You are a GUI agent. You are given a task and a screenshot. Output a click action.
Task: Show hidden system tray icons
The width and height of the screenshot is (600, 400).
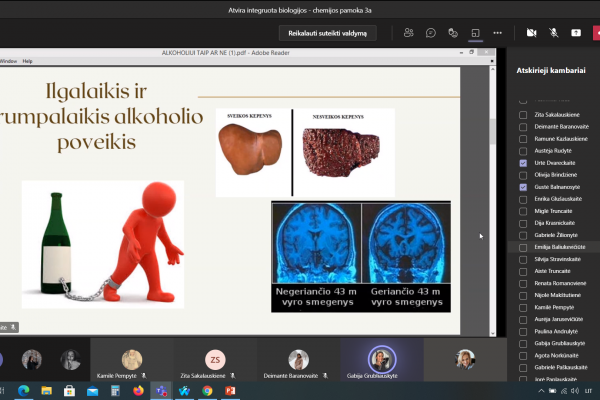point(541,391)
